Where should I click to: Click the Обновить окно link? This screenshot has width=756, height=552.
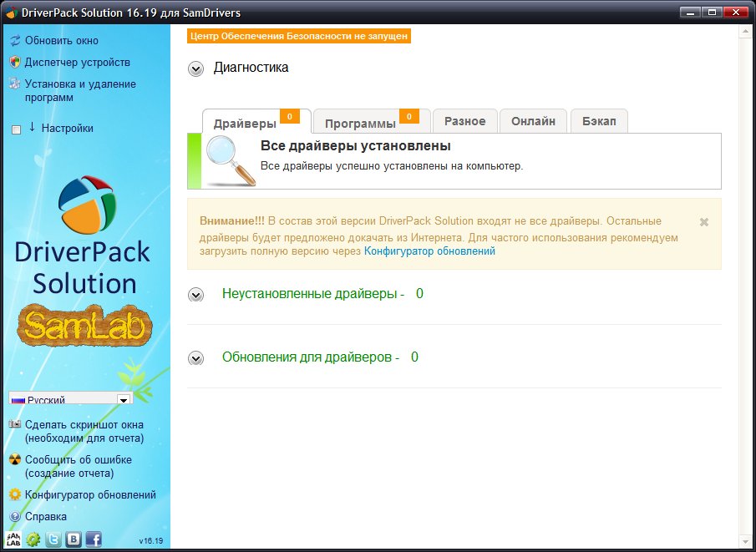click(x=62, y=40)
